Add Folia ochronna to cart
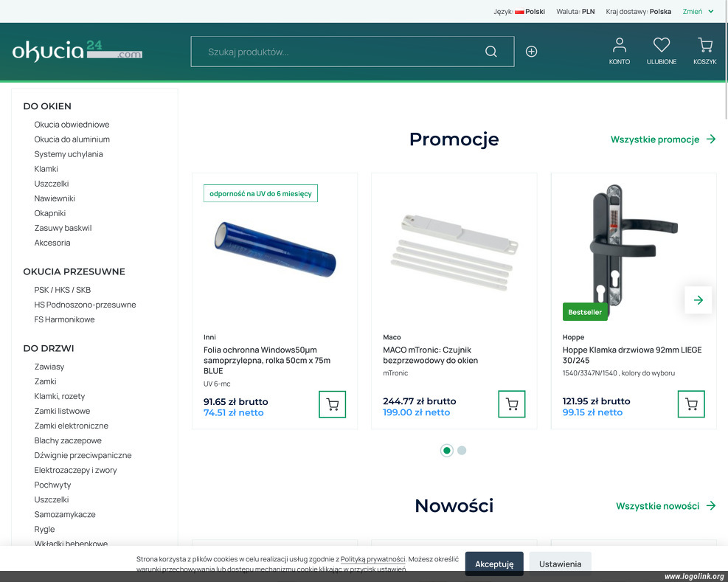 pyautogui.click(x=332, y=404)
